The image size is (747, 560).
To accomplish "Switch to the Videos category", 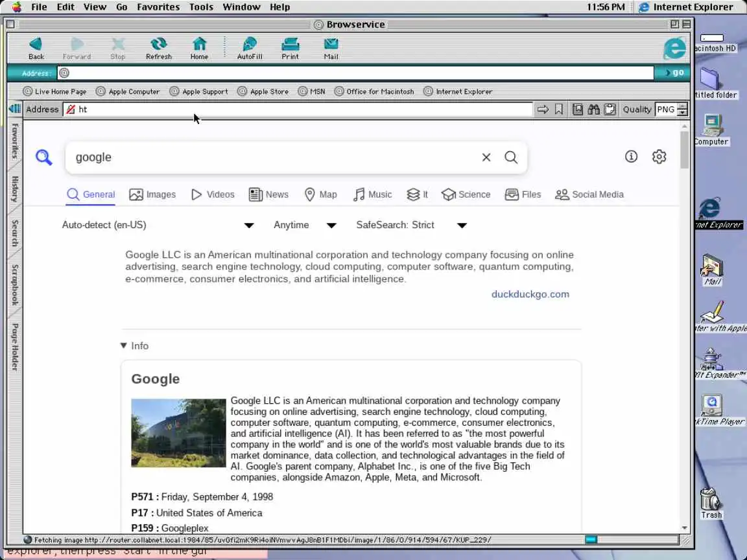I will (x=213, y=194).
